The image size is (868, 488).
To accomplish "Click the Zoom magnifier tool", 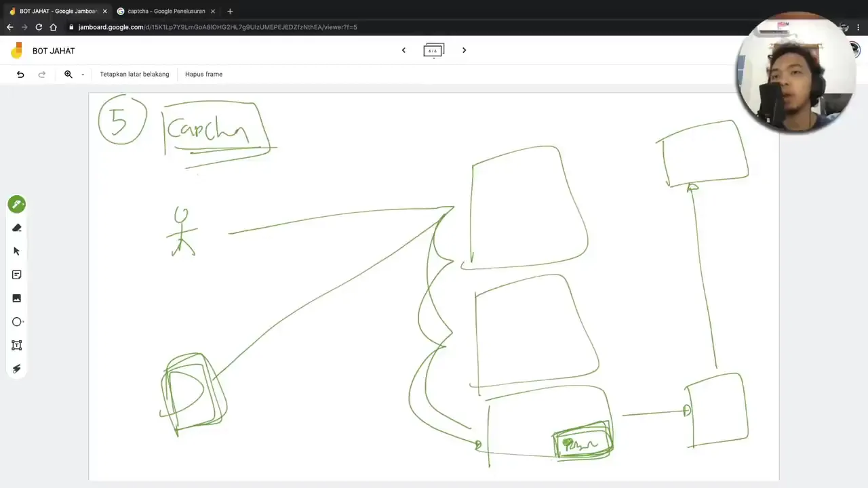I will pos(68,74).
